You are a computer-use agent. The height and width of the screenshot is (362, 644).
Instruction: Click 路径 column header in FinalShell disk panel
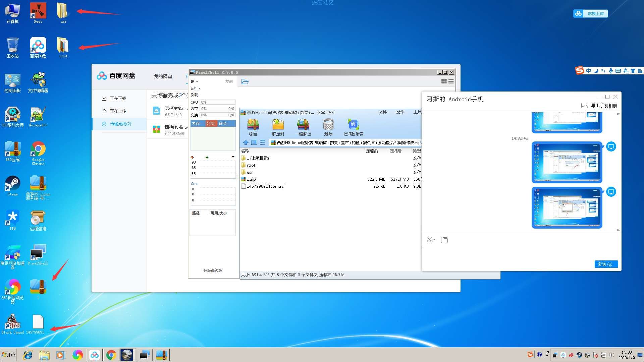tap(196, 213)
